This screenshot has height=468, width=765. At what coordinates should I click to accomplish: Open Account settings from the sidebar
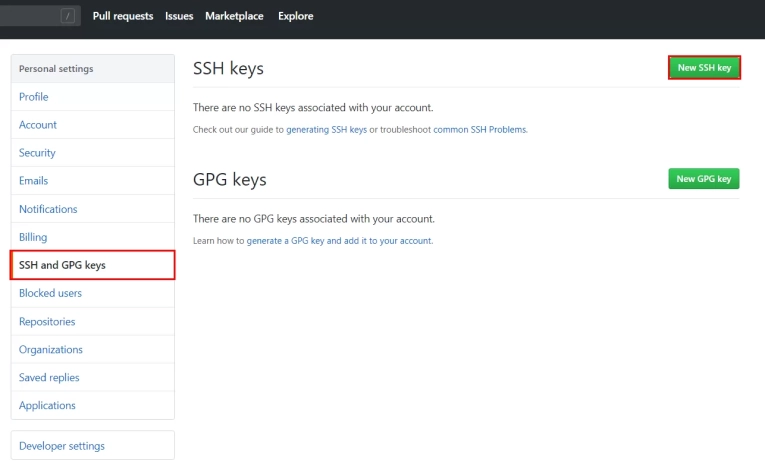(38, 125)
